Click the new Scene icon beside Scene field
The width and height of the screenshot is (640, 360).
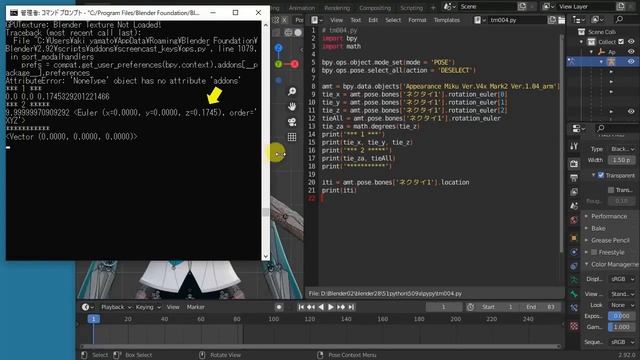(522, 7)
